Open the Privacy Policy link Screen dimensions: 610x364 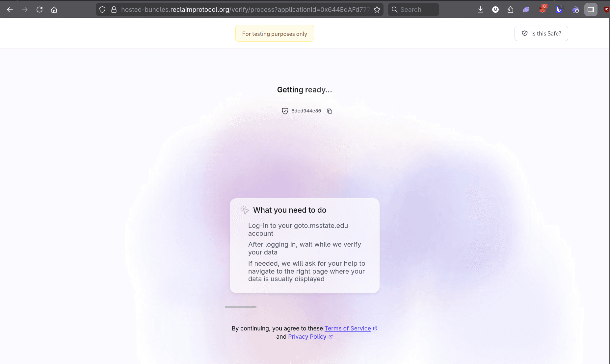coord(307,337)
